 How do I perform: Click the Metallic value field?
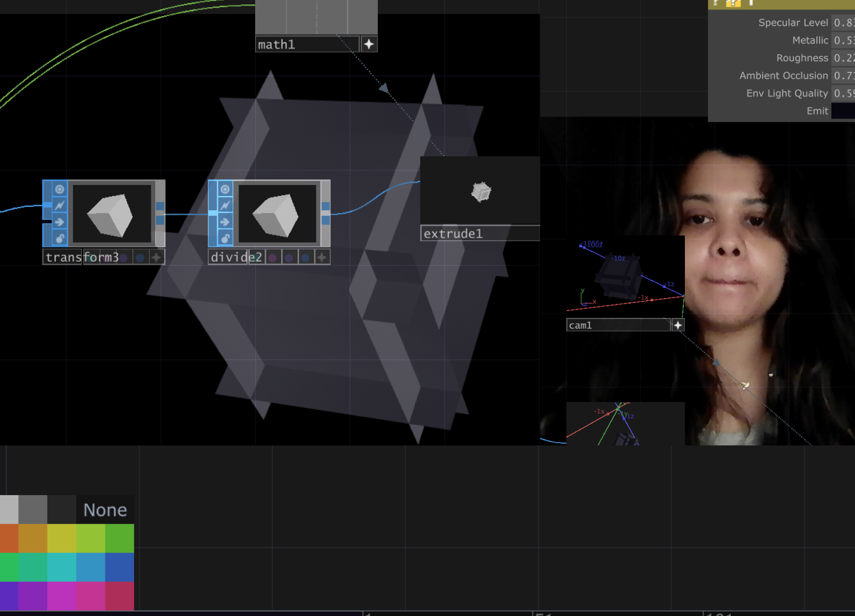(843, 40)
